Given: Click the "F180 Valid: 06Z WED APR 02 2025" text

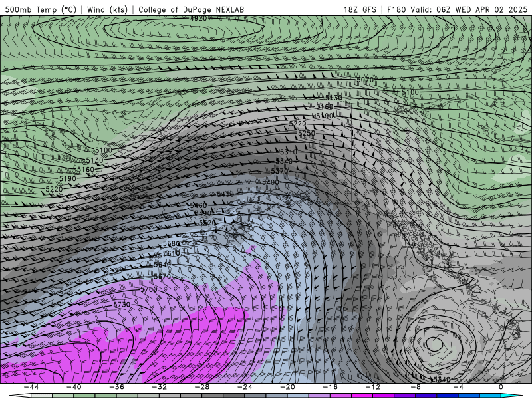Looking at the screenshot, I should tap(458, 9).
